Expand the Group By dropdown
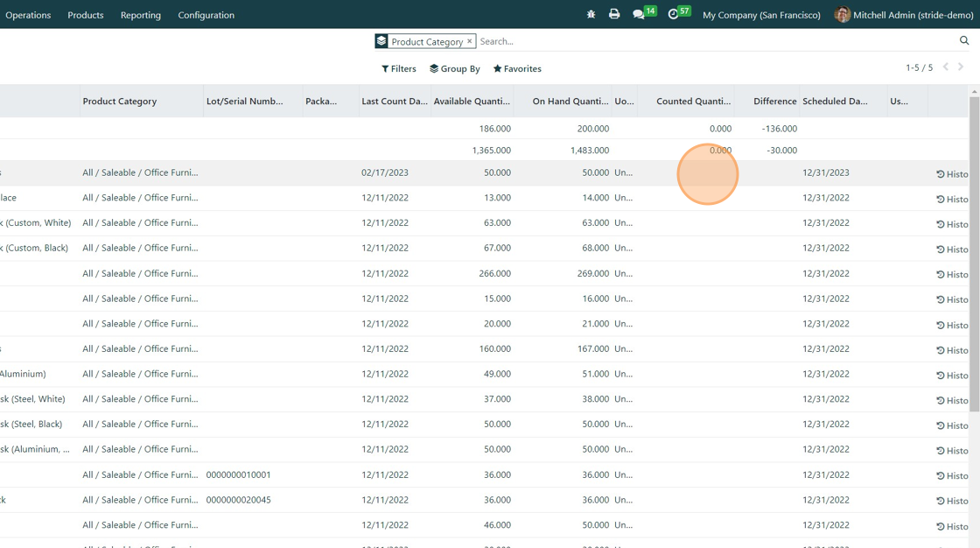Image resolution: width=980 pixels, height=548 pixels. (x=454, y=68)
